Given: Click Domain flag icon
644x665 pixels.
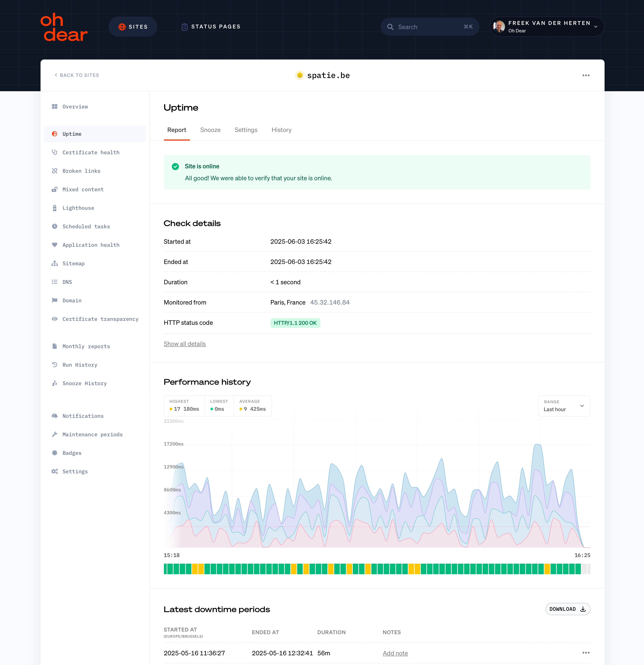Looking at the screenshot, I should (x=55, y=300).
